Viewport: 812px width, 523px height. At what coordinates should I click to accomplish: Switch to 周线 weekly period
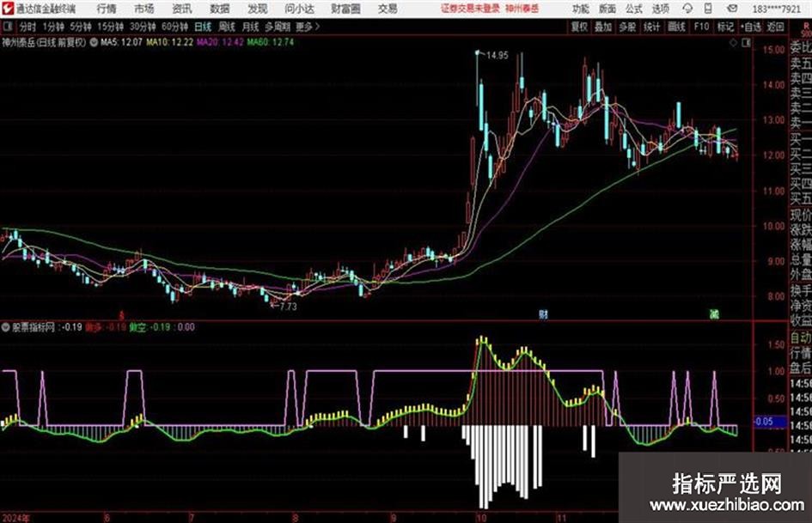point(227,27)
